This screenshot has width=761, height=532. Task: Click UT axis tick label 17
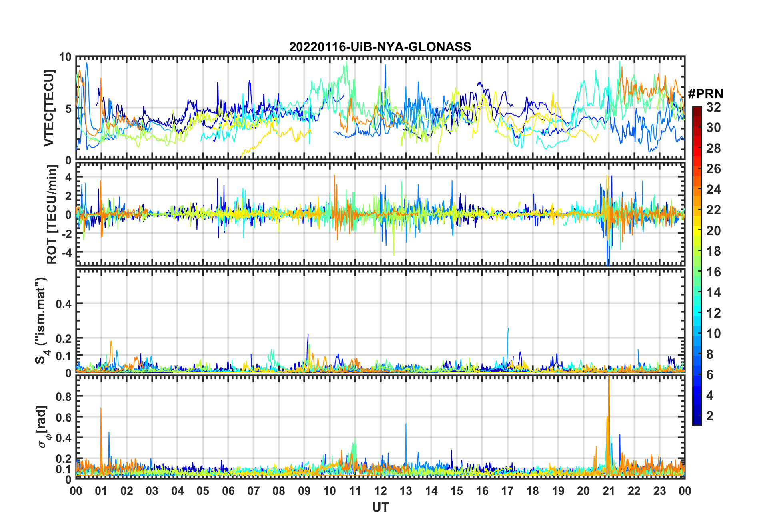click(x=507, y=491)
